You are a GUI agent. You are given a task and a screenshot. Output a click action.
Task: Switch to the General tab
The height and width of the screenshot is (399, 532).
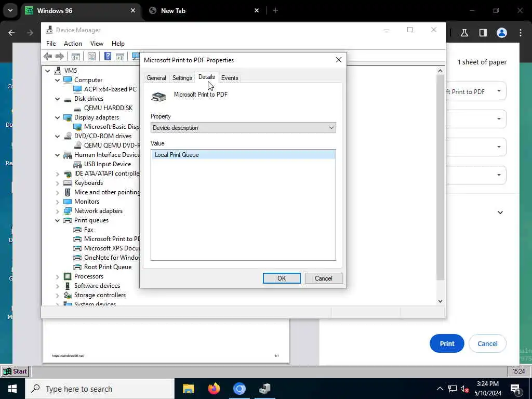pos(156,78)
